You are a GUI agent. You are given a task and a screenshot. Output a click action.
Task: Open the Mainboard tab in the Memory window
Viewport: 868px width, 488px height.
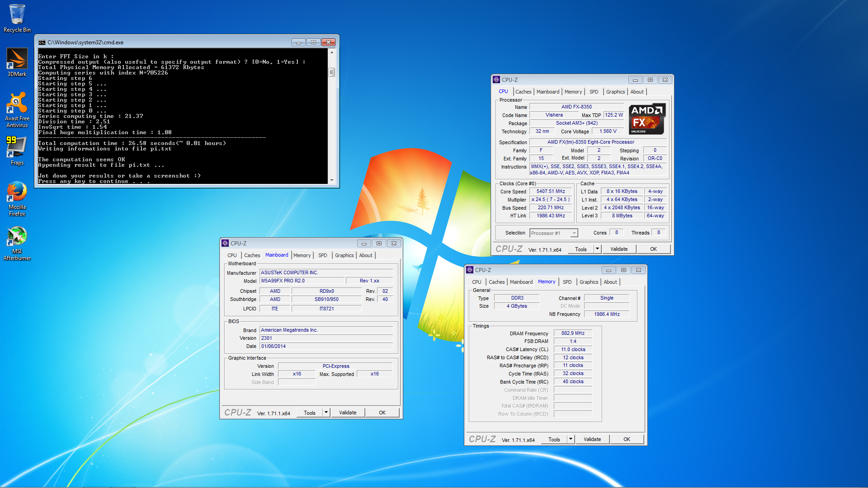click(x=521, y=282)
